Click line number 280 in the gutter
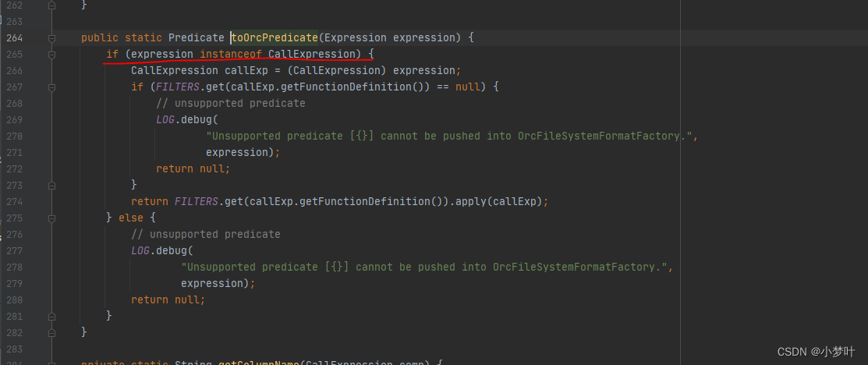Viewport: 868px width, 365px height. (14, 299)
